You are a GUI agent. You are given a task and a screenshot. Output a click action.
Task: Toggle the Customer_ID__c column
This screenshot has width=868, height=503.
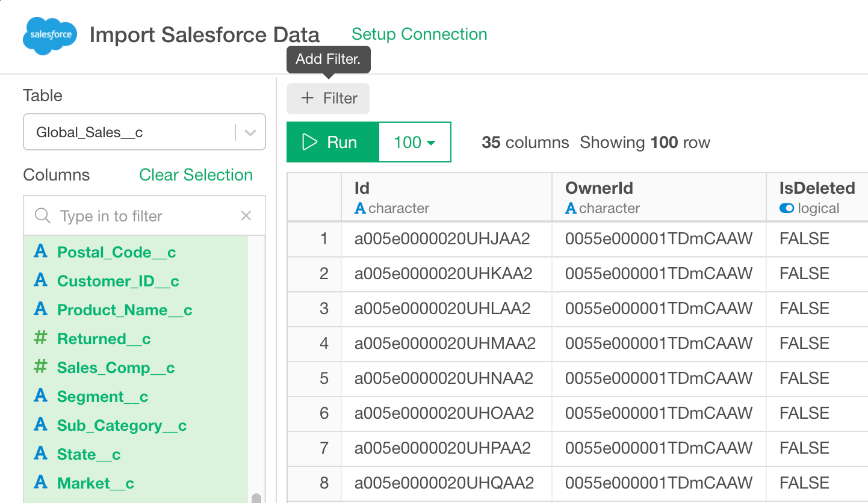pos(135,281)
